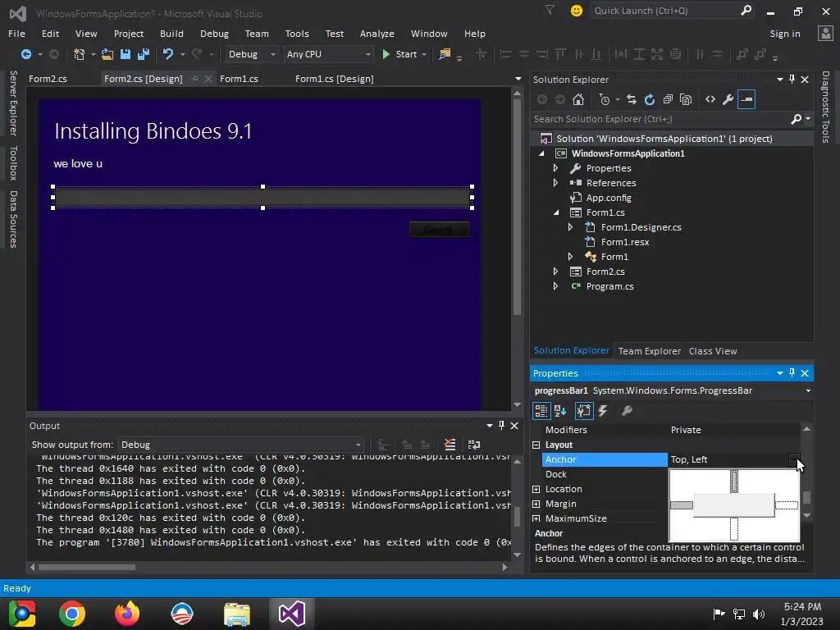840x630 pixels.
Task: Switch to the Class View tab
Action: point(713,351)
